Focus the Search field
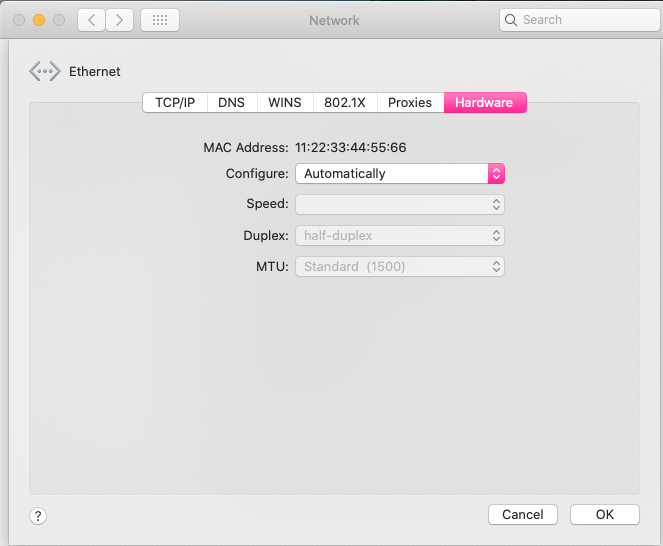This screenshot has height=546, width=663. 580,20
